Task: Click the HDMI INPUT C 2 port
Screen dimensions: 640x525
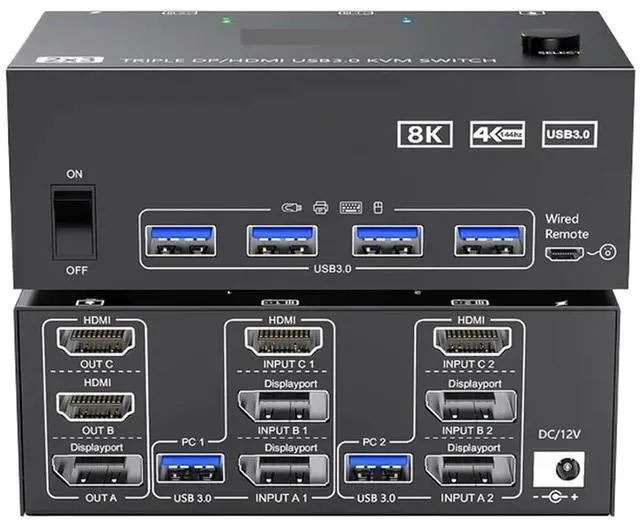Action: (x=472, y=341)
